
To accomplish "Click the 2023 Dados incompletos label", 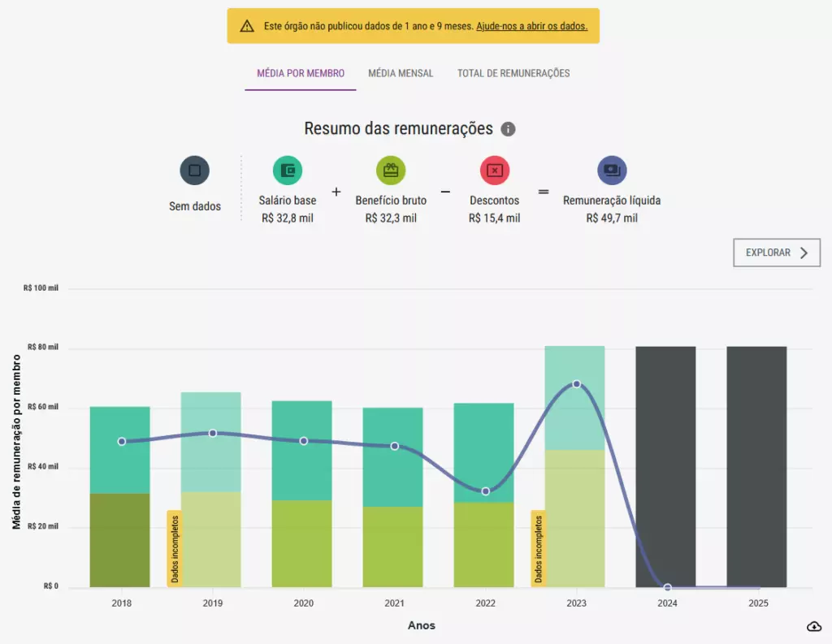I will tap(538, 547).
